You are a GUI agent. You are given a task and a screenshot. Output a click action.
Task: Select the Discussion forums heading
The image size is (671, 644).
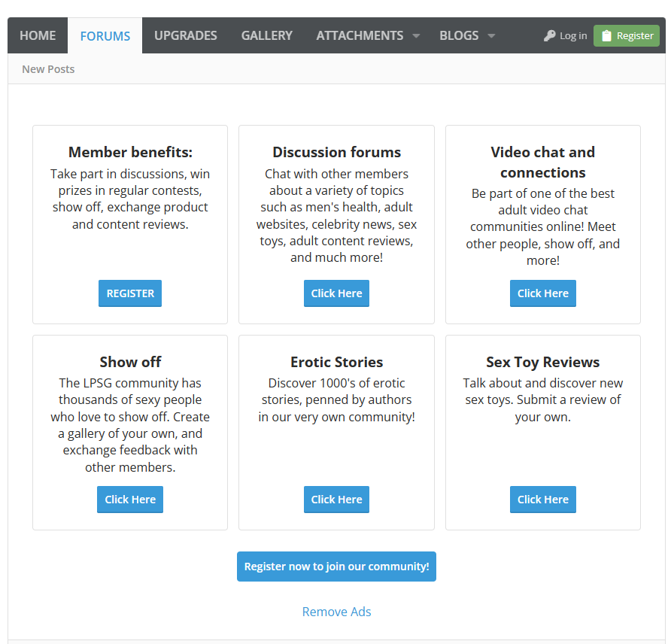coord(336,152)
